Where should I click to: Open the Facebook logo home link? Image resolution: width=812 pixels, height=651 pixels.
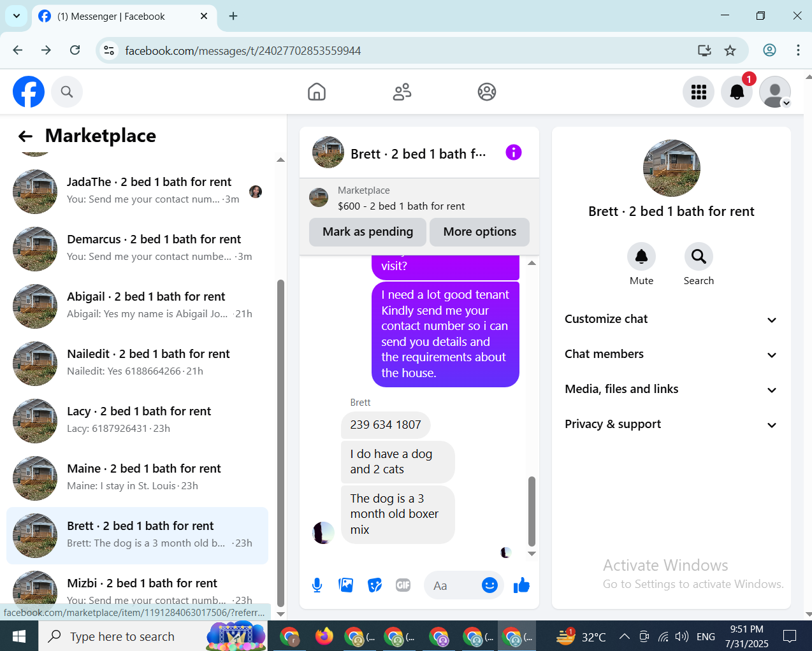[x=29, y=92]
